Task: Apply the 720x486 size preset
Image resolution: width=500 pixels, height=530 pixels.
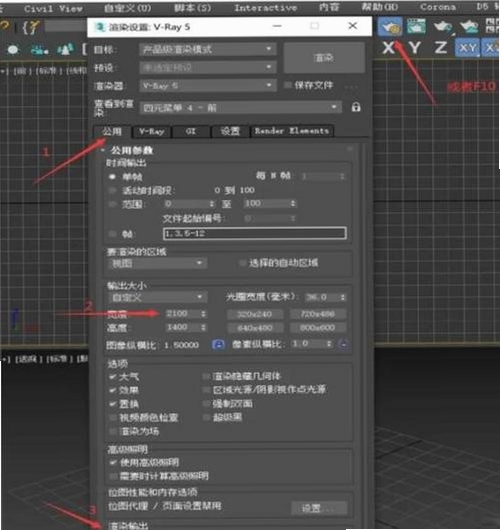Action: (x=318, y=314)
